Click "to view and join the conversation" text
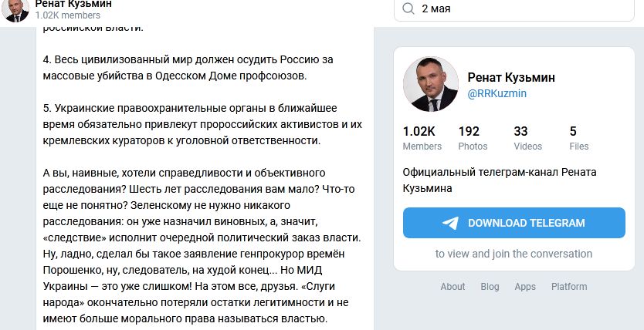This screenshot has height=330, width=644. click(514, 254)
